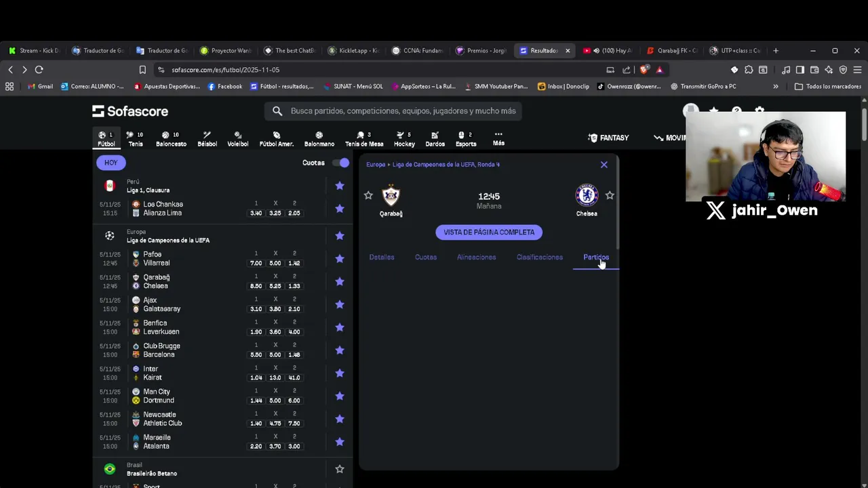Click the browser forward arrow

[x=24, y=70]
